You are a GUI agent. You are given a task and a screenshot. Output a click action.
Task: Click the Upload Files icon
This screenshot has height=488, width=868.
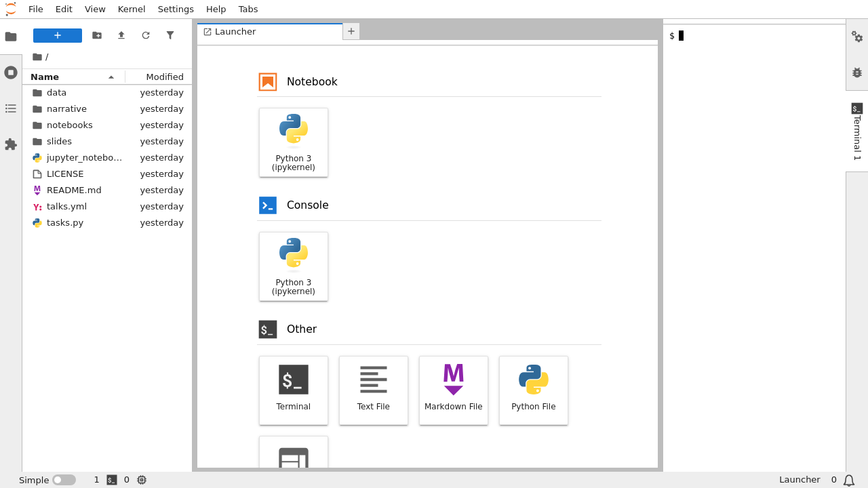click(121, 35)
